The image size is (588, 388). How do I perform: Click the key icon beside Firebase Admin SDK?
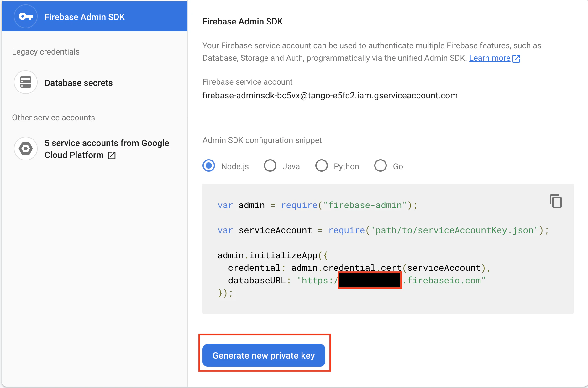(26, 17)
